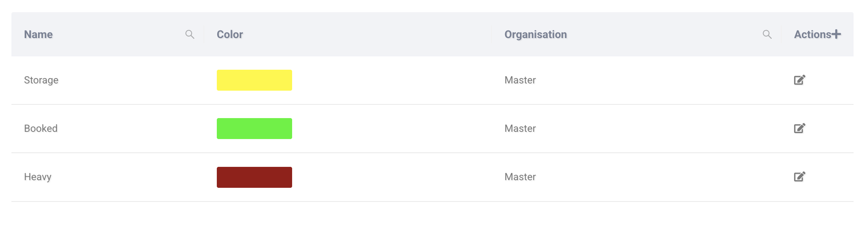The height and width of the screenshot is (240, 868).
Task: Select the Storage row label
Action: click(41, 80)
